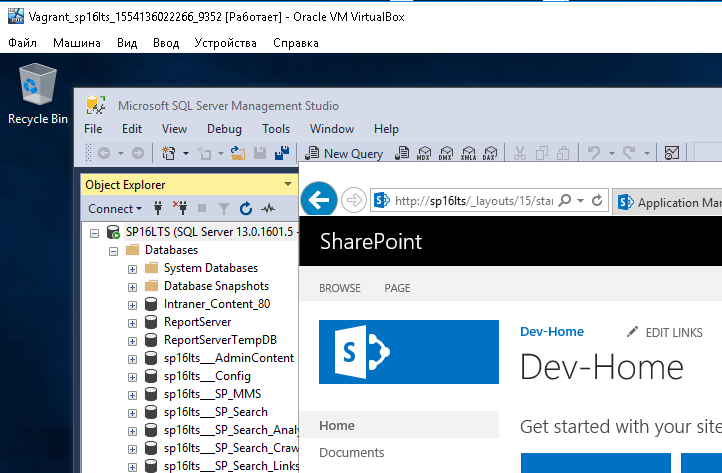This screenshot has height=473, width=722.
Task: Click the New Query toolbar button
Action: pyautogui.click(x=344, y=153)
